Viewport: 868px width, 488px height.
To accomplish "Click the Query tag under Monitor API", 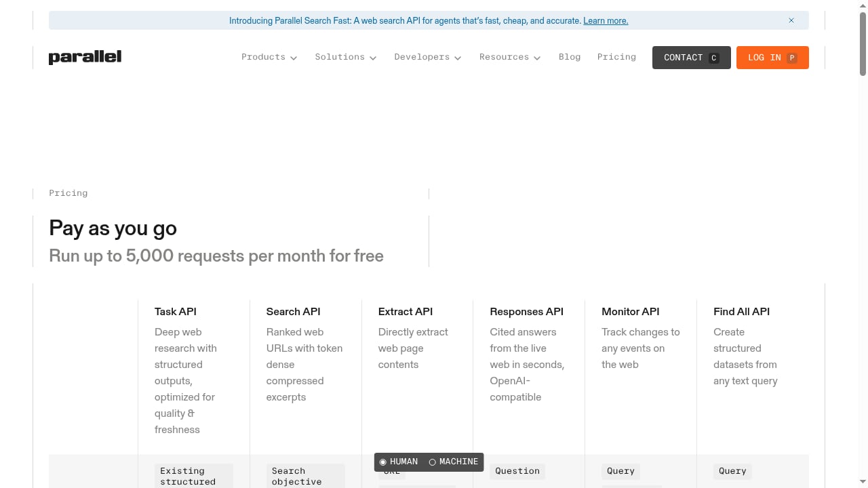I will click(620, 471).
